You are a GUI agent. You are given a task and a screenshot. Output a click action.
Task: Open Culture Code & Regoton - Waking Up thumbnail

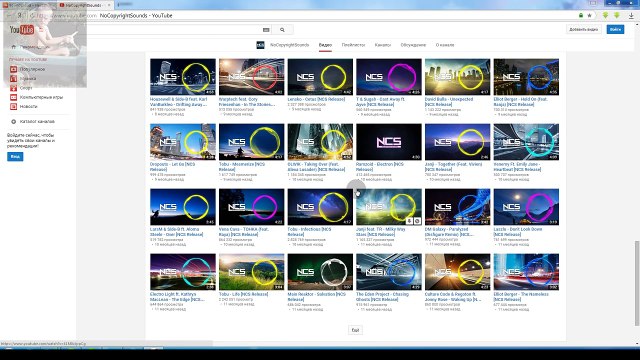[458, 272]
